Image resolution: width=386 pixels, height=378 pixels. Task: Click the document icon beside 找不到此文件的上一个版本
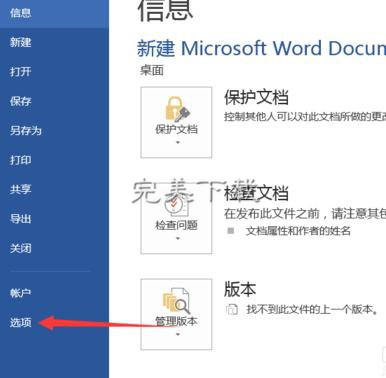(232, 309)
